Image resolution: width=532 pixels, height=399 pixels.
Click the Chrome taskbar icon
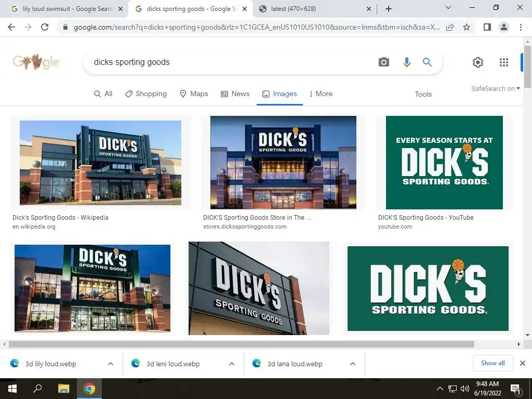click(89, 389)
